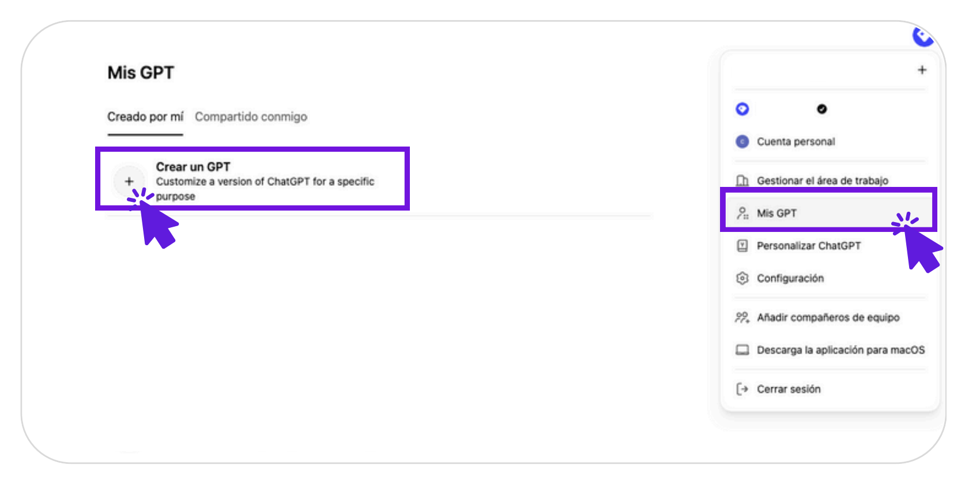Click the Configuración gear icon
The image size is (980, 495).
(x=742, y=278)
